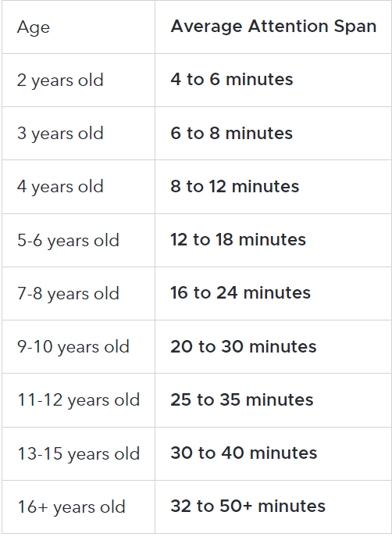Click the Age column header
This screenshot has width=392, height=537.
[33, 27]
